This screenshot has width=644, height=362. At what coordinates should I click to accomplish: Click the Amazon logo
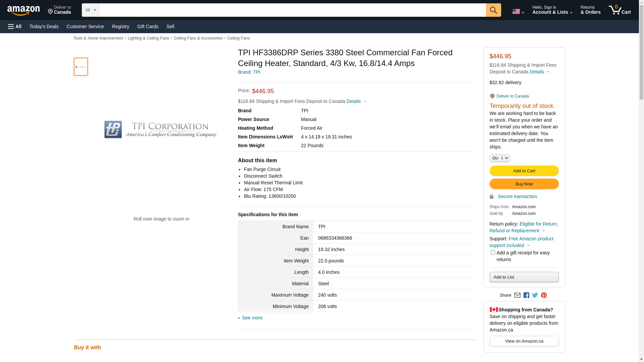(23, 10)
